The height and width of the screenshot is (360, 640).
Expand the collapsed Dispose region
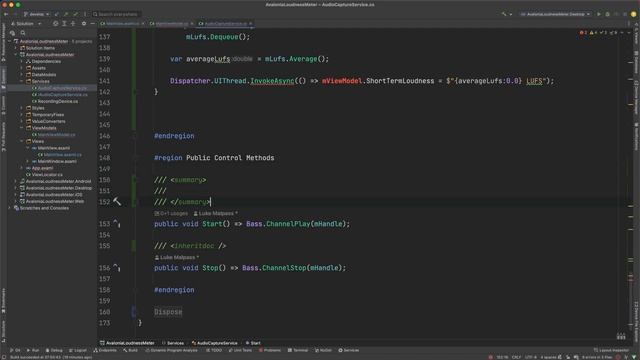coord(168,312)
